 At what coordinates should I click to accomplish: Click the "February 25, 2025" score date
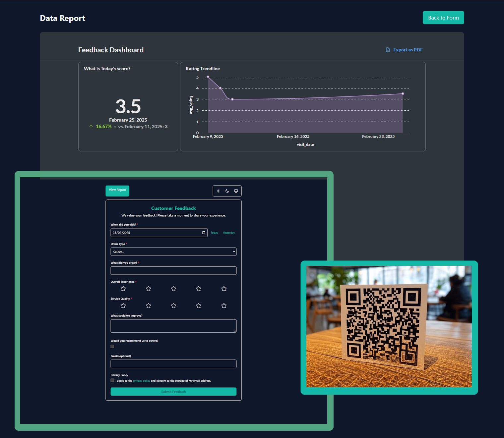(128, 120)
